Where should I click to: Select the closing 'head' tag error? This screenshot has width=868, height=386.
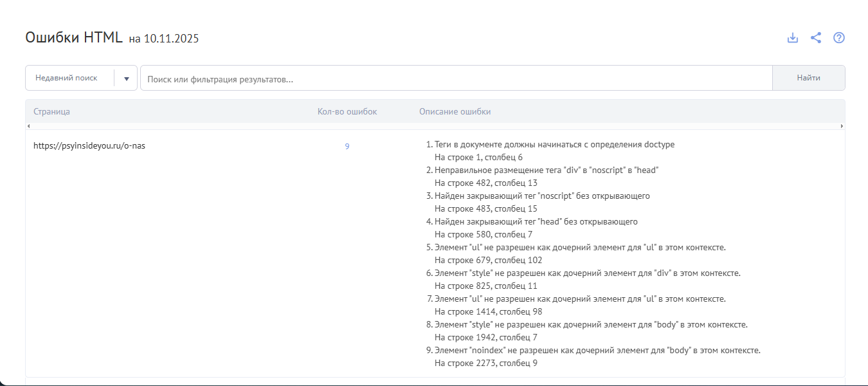pyautogui.click(x=536, y=222)
